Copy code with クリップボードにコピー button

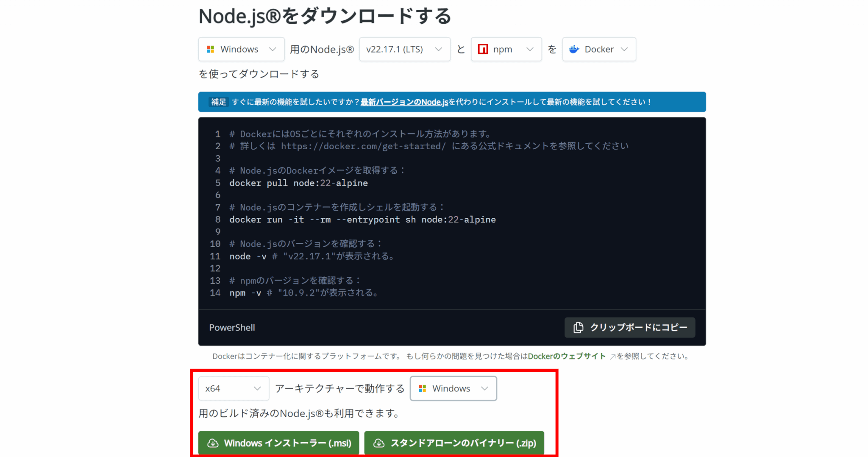point(630,328)
